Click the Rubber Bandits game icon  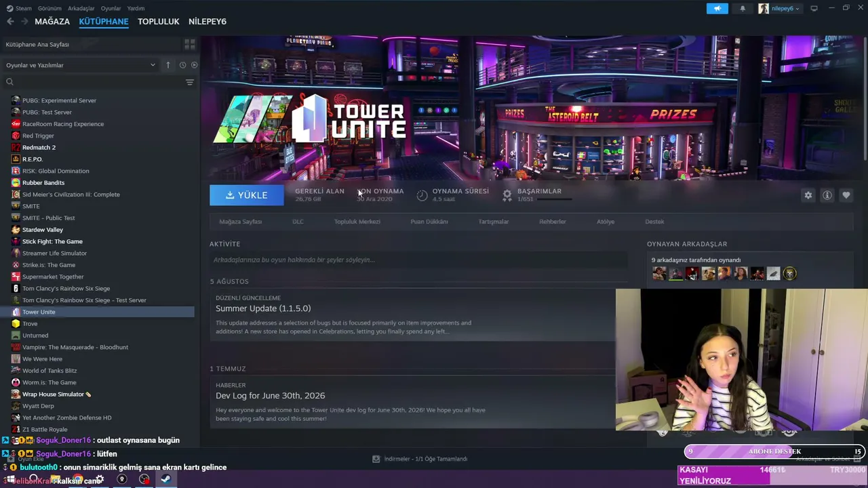coord(16,182)
